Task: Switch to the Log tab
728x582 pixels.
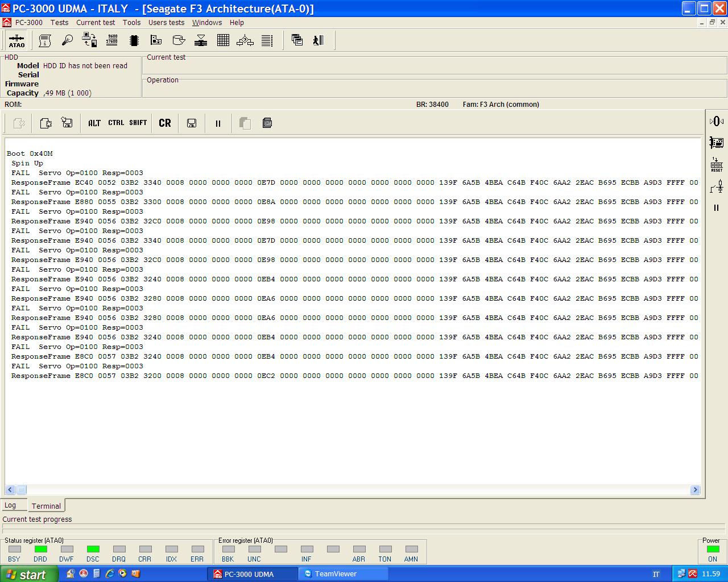Action: point(10,505)
